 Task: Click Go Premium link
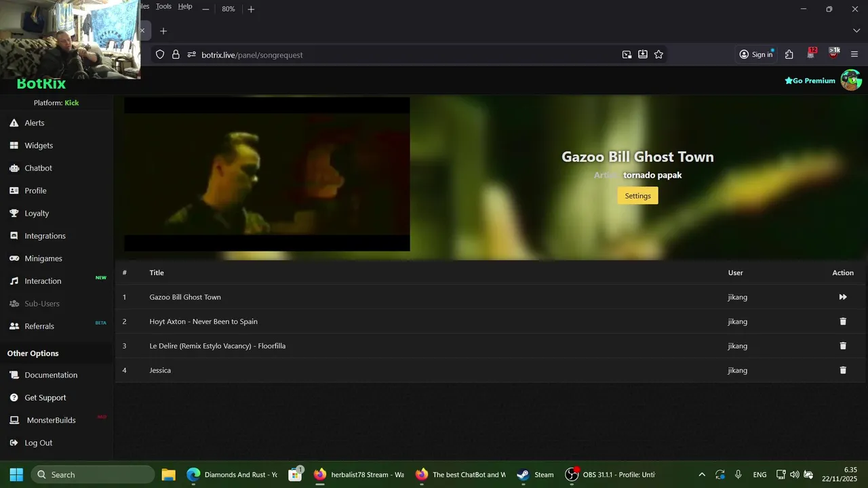(810, 81)
